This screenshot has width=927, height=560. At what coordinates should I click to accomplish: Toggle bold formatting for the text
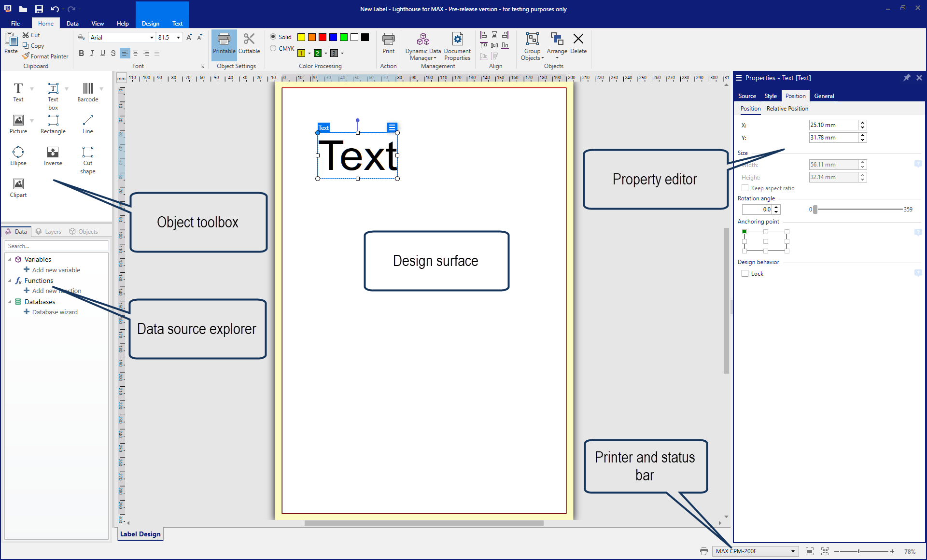(x=81, y=53)
